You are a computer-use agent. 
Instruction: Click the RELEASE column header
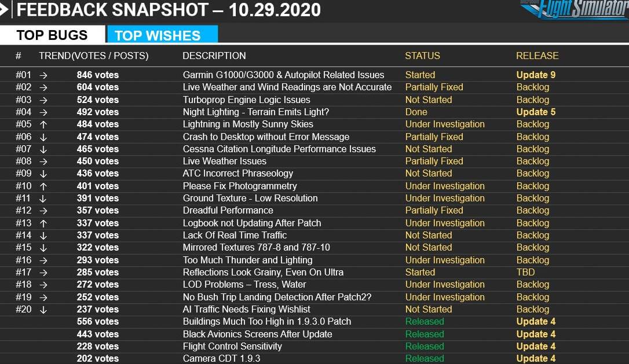(x=537, y=56)
